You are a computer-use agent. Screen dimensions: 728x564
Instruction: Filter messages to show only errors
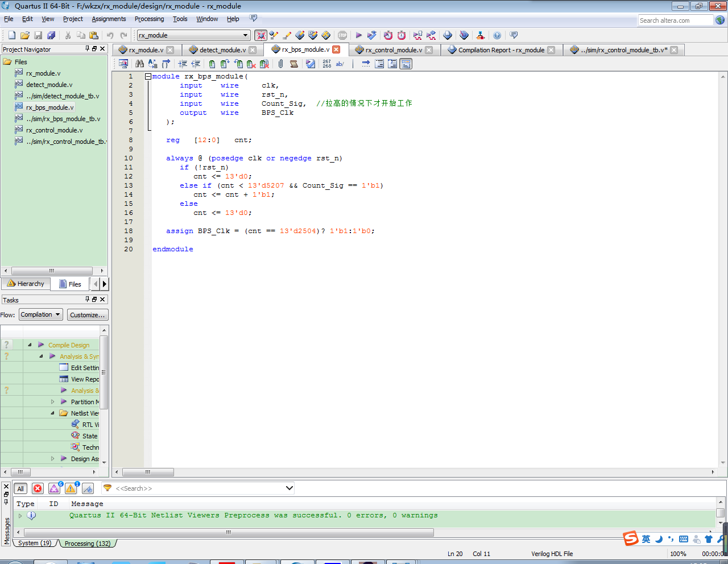click(38, 488)
